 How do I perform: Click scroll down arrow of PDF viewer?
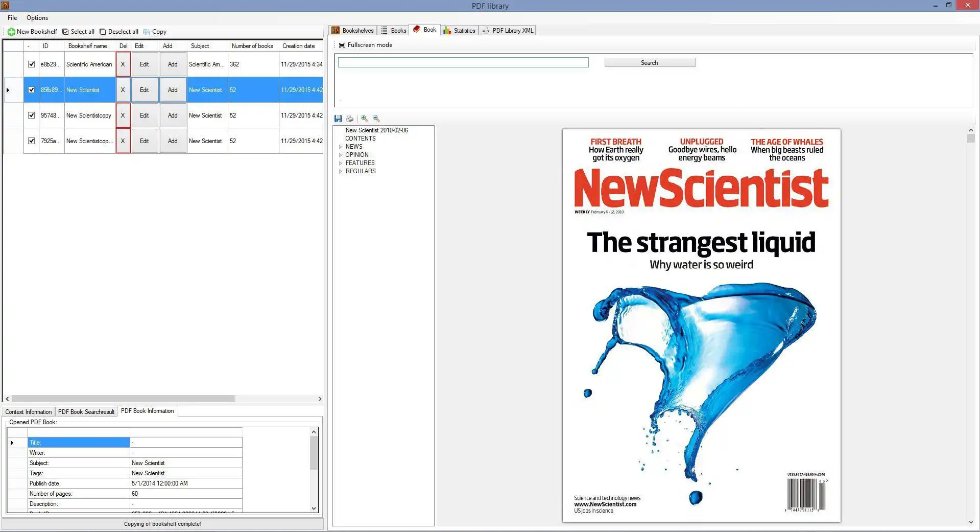pos(971,522)
